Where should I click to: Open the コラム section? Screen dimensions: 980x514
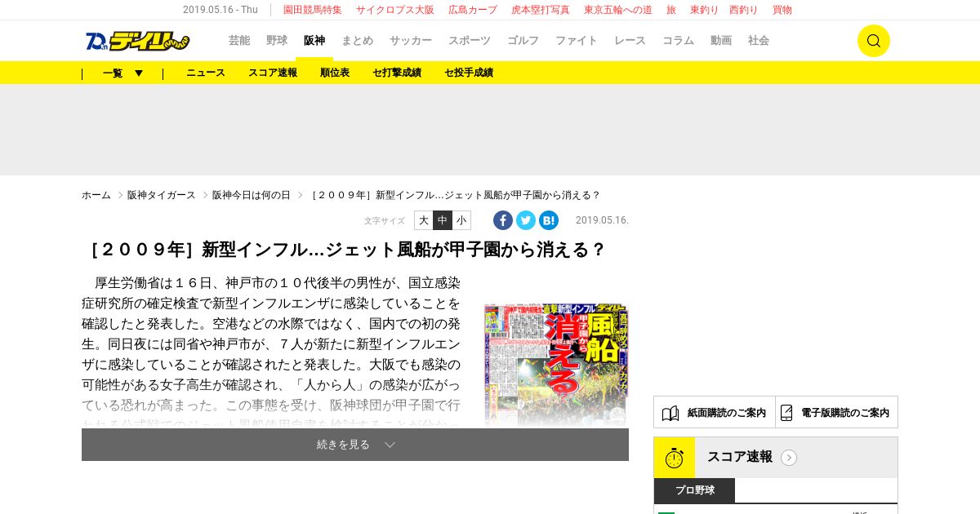tap(678, 40)
